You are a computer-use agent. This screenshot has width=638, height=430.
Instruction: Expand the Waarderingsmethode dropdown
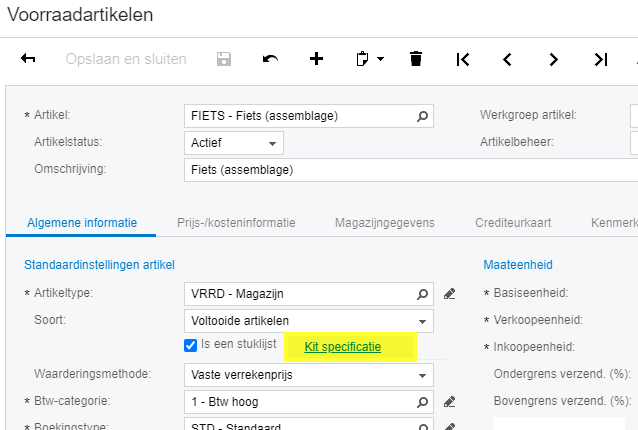pyautogui.click(x=424, y=375)
